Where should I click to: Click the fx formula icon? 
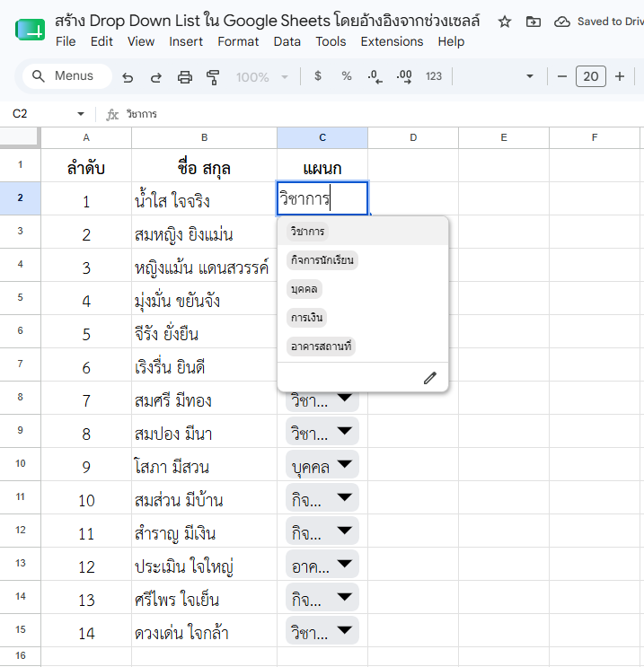[x=112, y=114]
